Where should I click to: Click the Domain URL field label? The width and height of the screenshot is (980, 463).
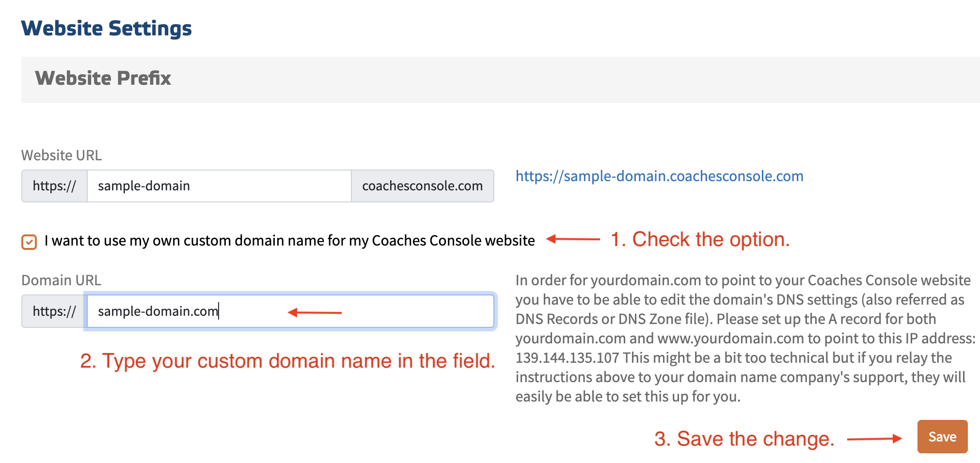pos(62,280)
